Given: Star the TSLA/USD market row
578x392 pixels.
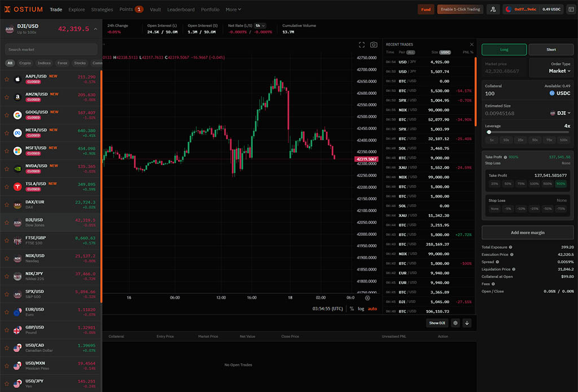Looking at the screenshot, I should (x=7, y=187).
